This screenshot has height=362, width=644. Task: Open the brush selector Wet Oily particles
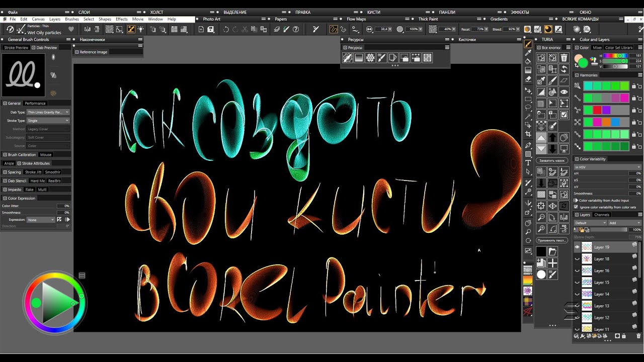click(20, 29)
